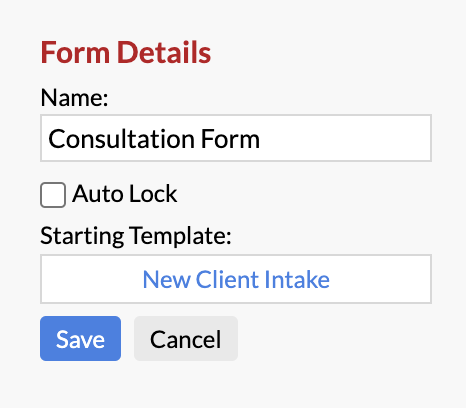Place cursor in Consultation Form text
This screenshot has height=408, width=466.
point(154,139)
